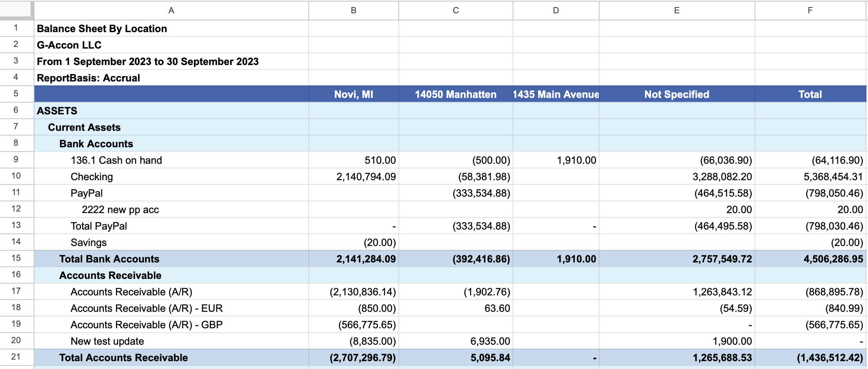This screenshot has width=868, height=369.
Task: Click the '2222 new pp acc' cell
Action: [171, 210]
